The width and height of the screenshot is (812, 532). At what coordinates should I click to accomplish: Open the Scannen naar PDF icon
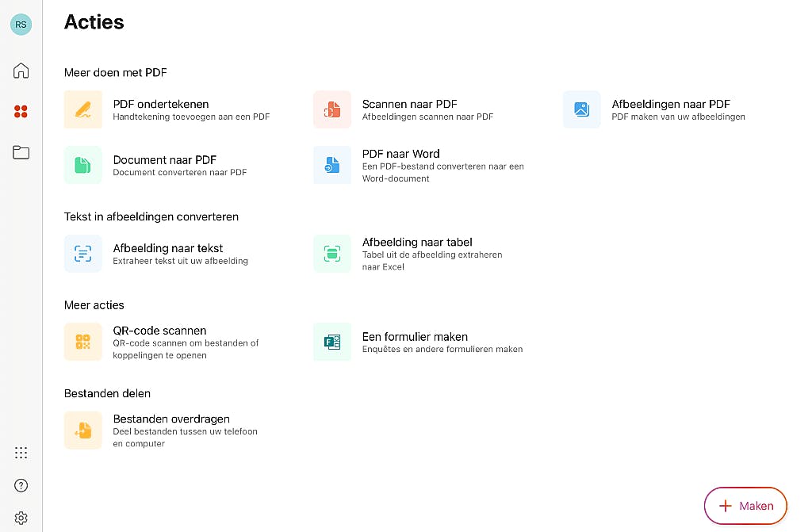click(x=332, y=110)
